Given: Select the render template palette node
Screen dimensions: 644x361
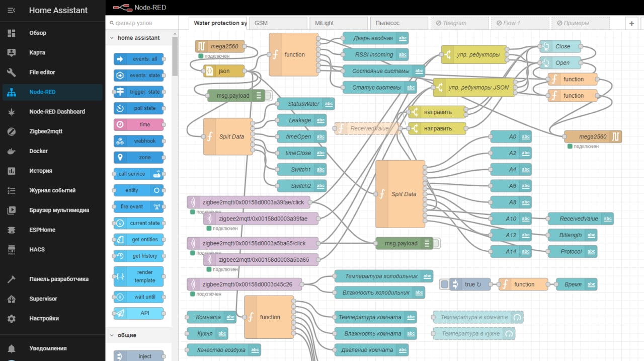Looking at the screenshot, I should pyautogui.click(x=138, y=276).
